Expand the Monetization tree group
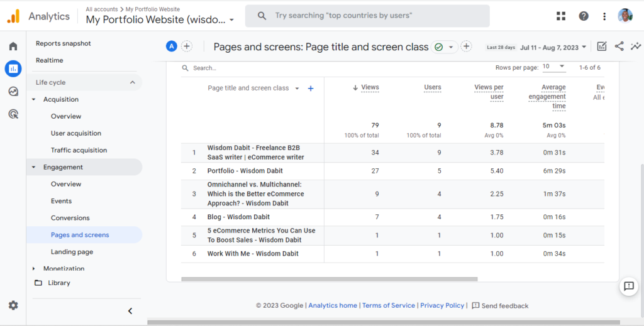The height and width of the screenshot is (326, 644). click(34, 269)
